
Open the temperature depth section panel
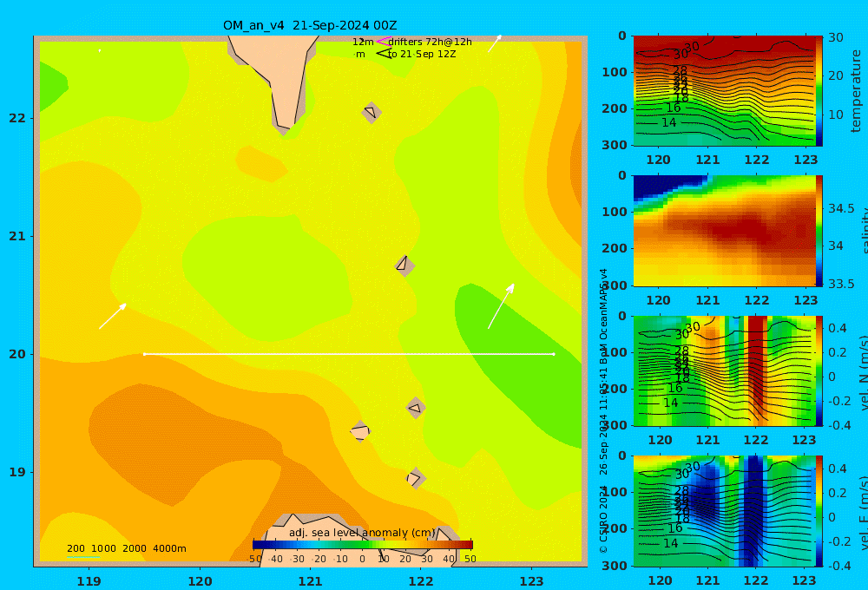[x=724, y=91]
